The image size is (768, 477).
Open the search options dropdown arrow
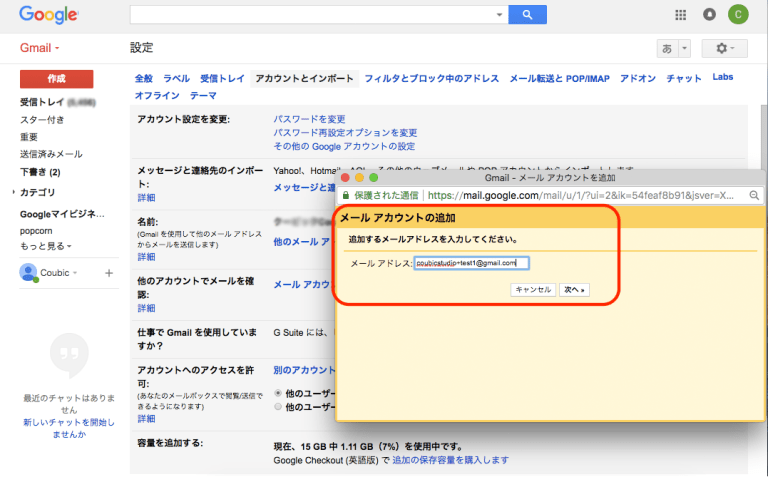[x=499, y=15]
